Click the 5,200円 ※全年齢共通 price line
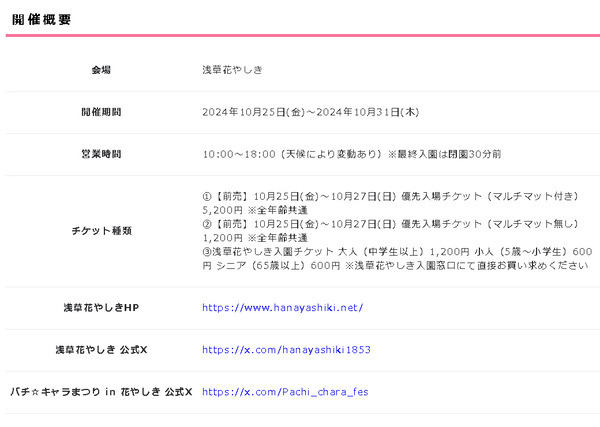Viewport: 600px width, 427px height. (255, 210)
